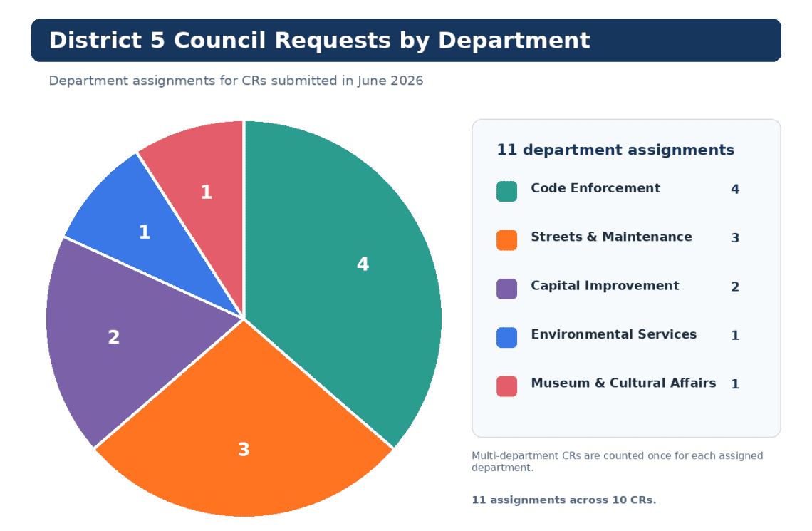Click the 'Museum & Cultural Affairs' legend label
The height and width of the screenshot is (531, 812).
point(623,383)
